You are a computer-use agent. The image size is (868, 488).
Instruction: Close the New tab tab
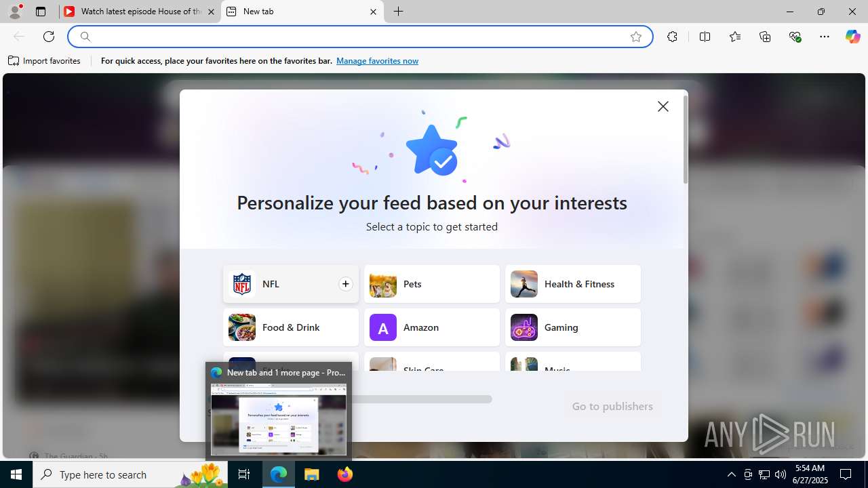click(x=373, y=12)
